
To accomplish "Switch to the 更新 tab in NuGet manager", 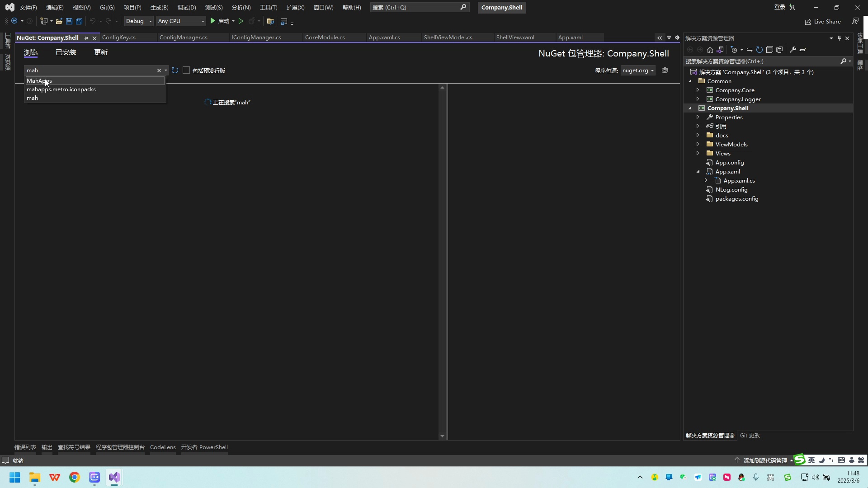I will [x=100, y=52].
